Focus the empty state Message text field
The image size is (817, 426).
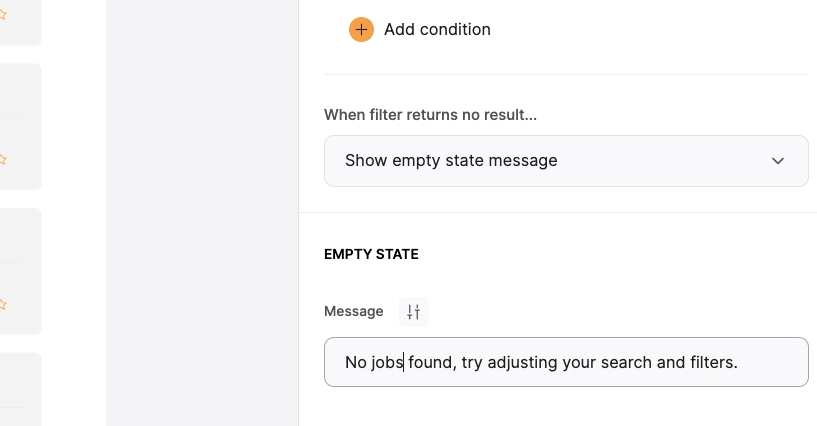[x=566, y=362]
